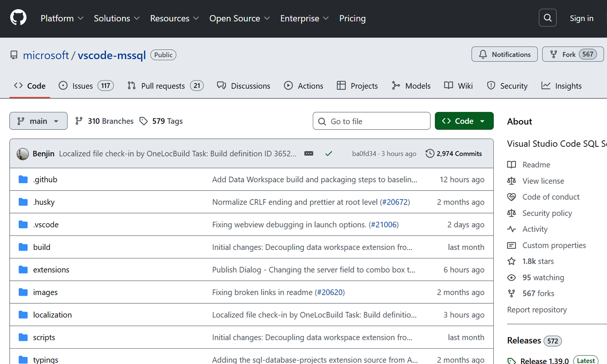Expand commit message ellipsis button
The width and height of the screenshot is (607, 364).
pyautogui.click(x=309, y=154)
